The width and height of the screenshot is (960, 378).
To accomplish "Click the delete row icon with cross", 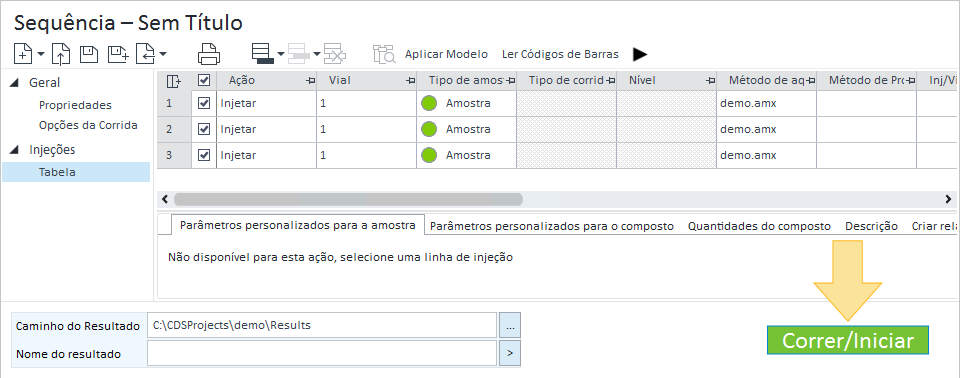I will [x=335, y=54].
